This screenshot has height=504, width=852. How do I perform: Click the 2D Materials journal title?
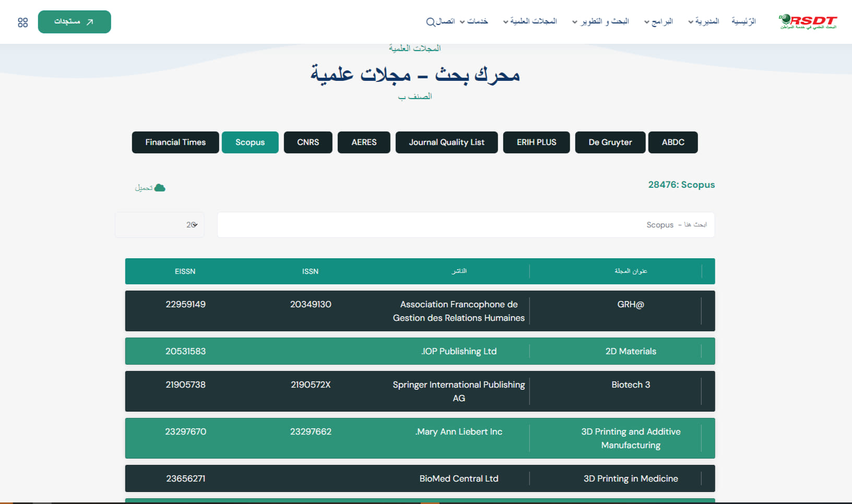631,351
